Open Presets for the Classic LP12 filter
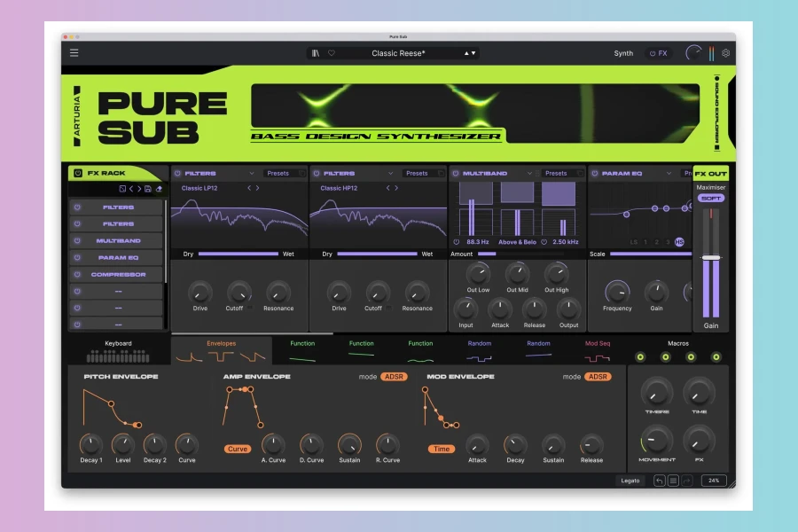The width and height of the screenshot is (798, 532). [x=278, y=173]
